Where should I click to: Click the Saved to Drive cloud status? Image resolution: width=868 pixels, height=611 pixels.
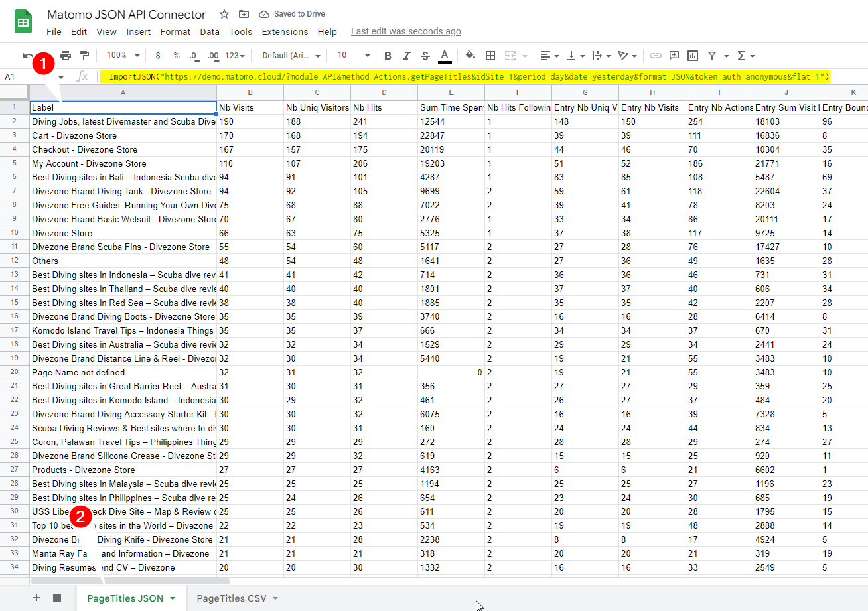[292, 14]
